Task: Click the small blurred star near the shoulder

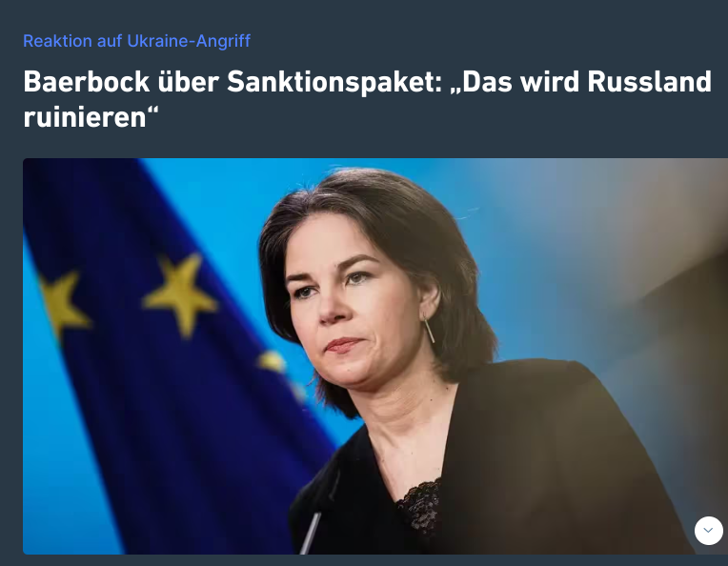Action: click(x=272, y=361)
